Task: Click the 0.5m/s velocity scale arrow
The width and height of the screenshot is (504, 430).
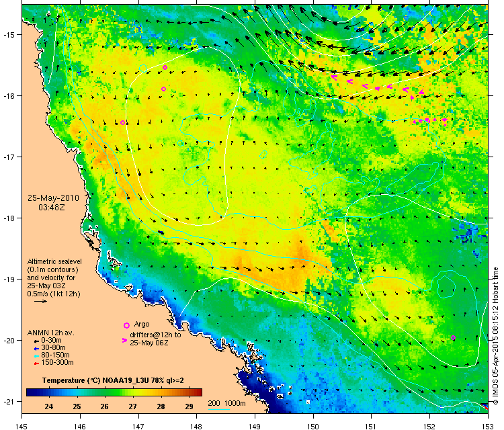Action: click(x=40, y=302)
